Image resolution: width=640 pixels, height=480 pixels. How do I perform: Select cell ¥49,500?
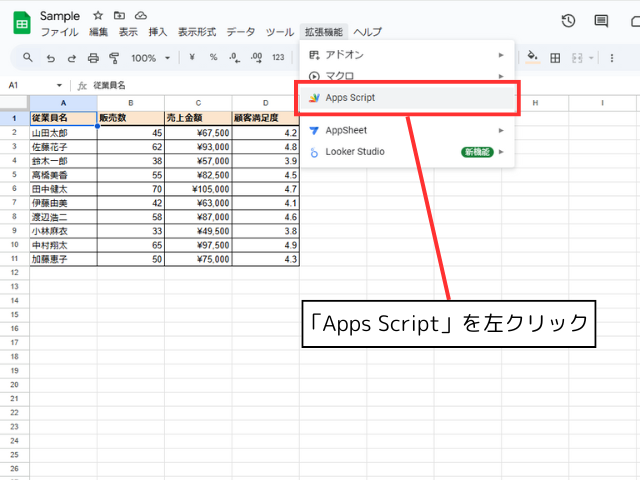(198, 231)
